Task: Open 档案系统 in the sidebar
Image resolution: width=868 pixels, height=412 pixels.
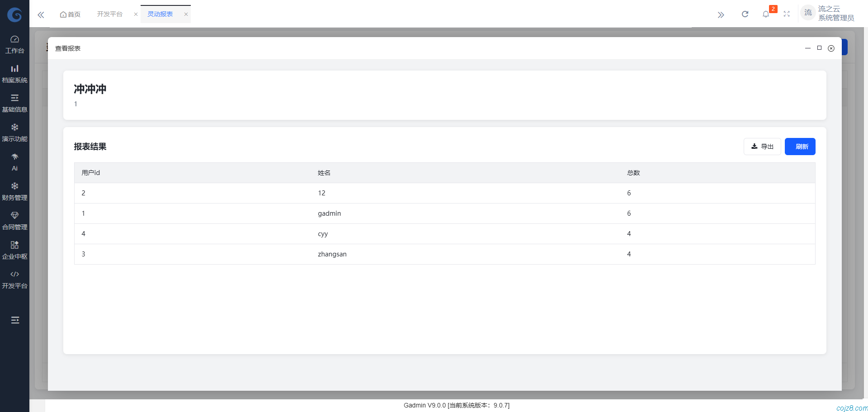Action: click(x=14, y=74)
